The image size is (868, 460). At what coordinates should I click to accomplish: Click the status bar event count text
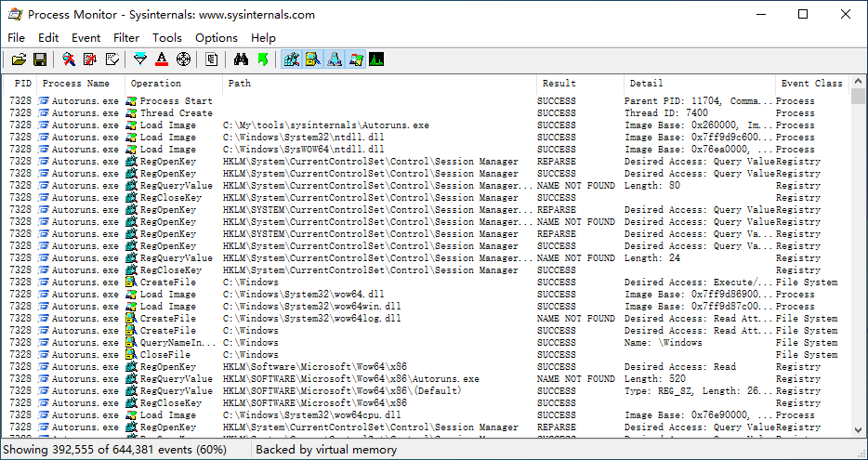point(115,450)
